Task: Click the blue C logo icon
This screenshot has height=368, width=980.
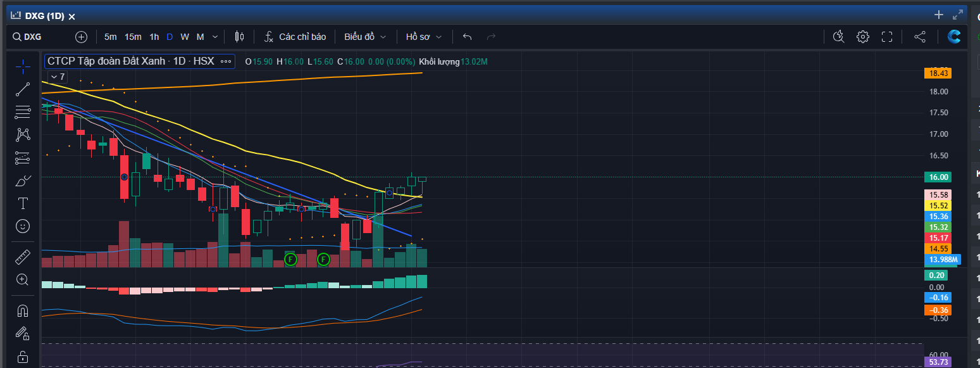Action: 954,37
